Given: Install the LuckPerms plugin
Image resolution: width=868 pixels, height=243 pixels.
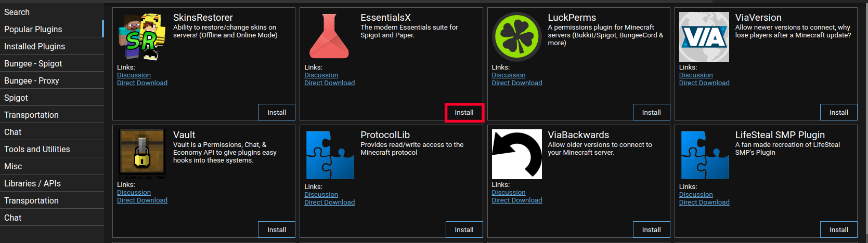Looking at the screenshot, I should (651, 112).
